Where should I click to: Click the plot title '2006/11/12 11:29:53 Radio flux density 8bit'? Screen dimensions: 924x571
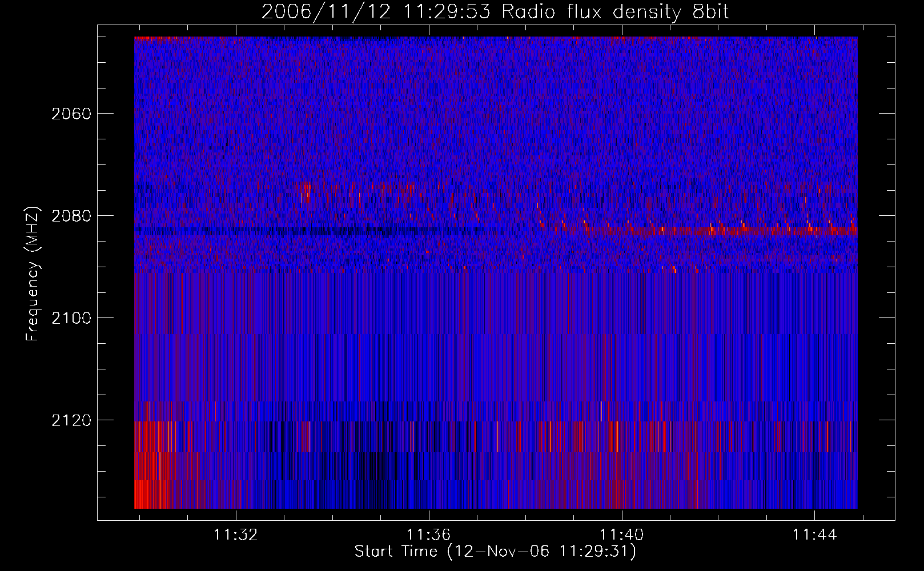496,11
